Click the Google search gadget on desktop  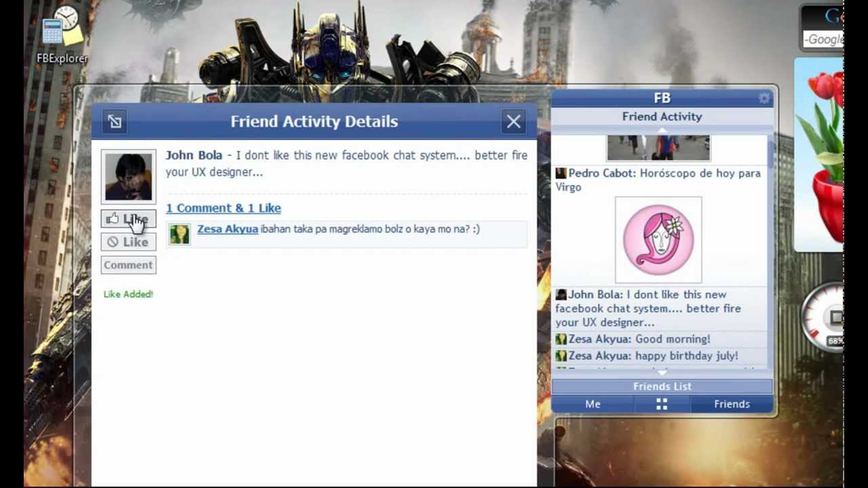click(x=822, y=28)
